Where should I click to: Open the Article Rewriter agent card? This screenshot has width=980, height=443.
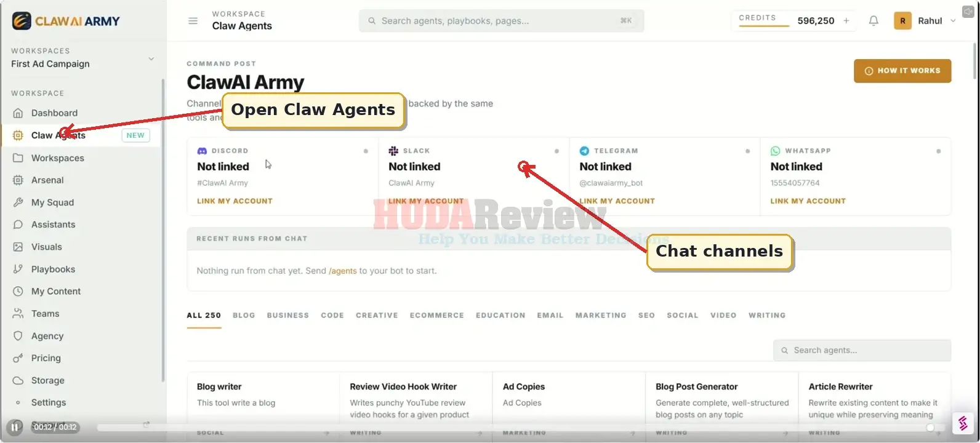point(874,406)
